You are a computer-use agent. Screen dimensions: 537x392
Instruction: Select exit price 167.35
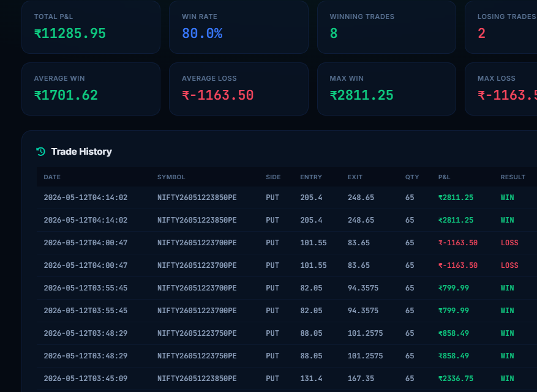coord(361,379)
